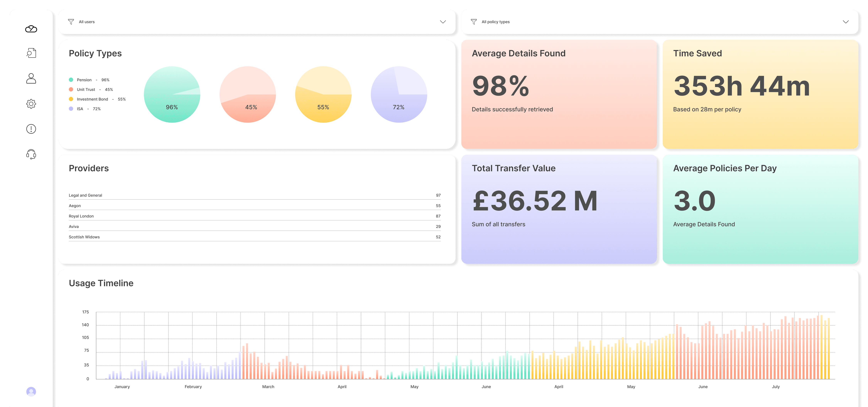868x407 pixels.
Task: Click the cloud logo icon in sidebar
Action: [x=31, y=29]
